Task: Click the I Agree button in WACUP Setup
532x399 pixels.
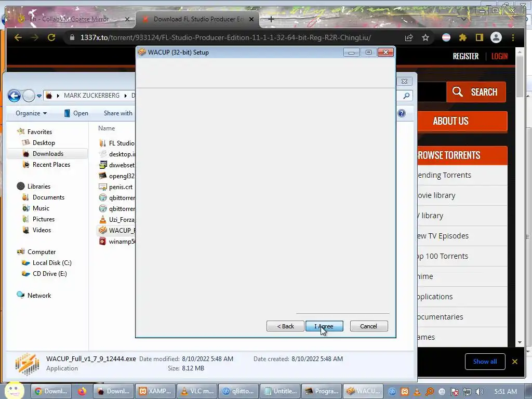Action: (324, 326)
